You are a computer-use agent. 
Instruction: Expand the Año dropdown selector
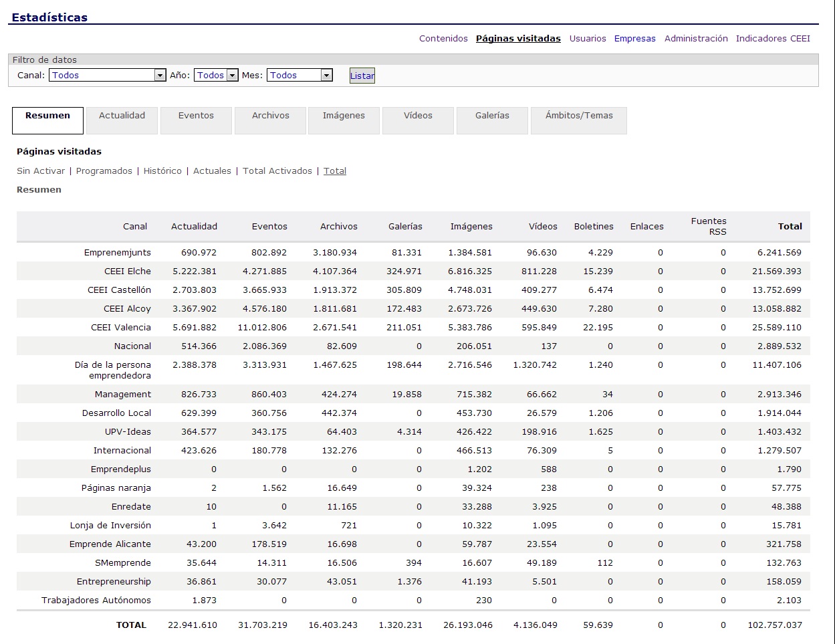[216, 76]
